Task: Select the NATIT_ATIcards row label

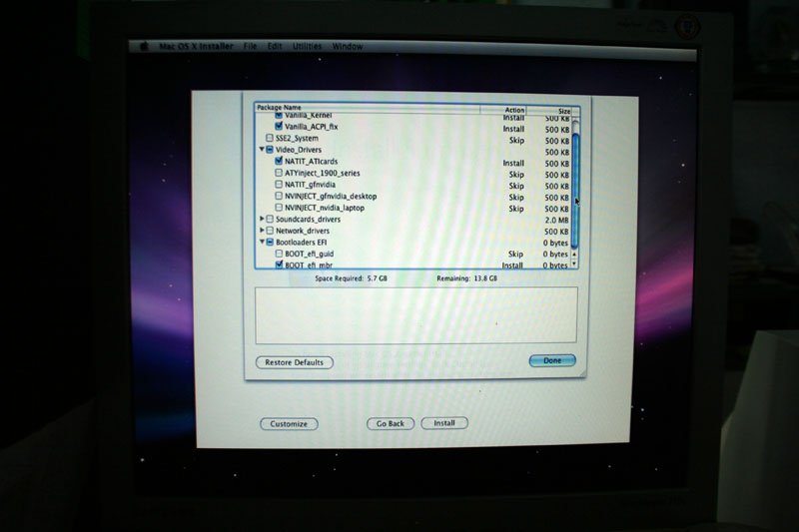Action: point(311,162)
